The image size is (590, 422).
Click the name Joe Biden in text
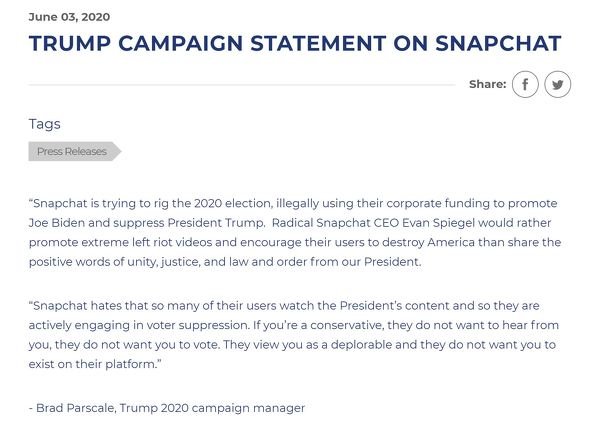pos(57,223)
